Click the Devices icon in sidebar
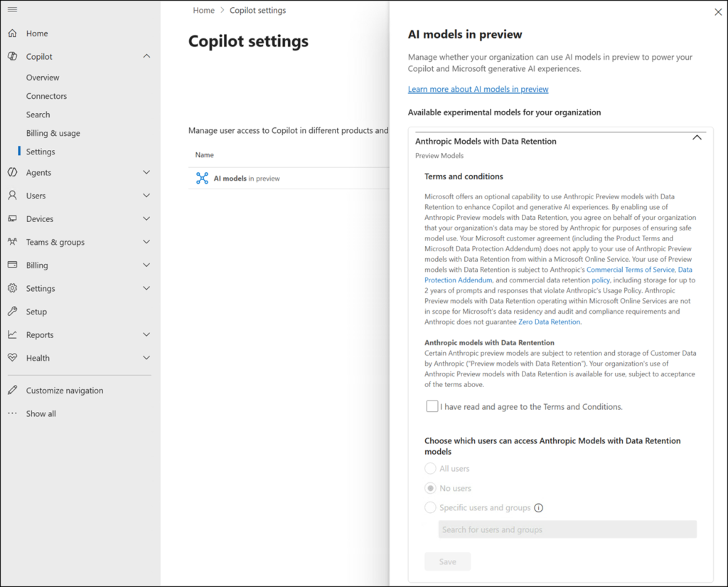The height and width of the screenshot is (587, 728). click(x=13, y=218)
